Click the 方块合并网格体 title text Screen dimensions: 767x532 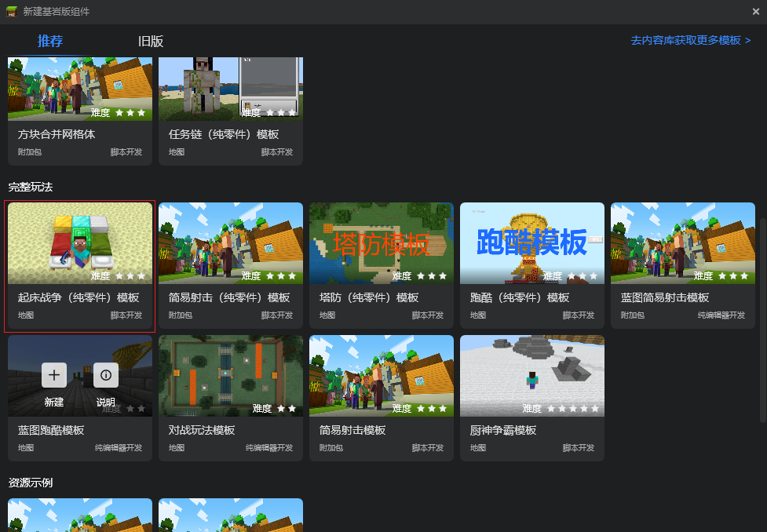point(57,134)
